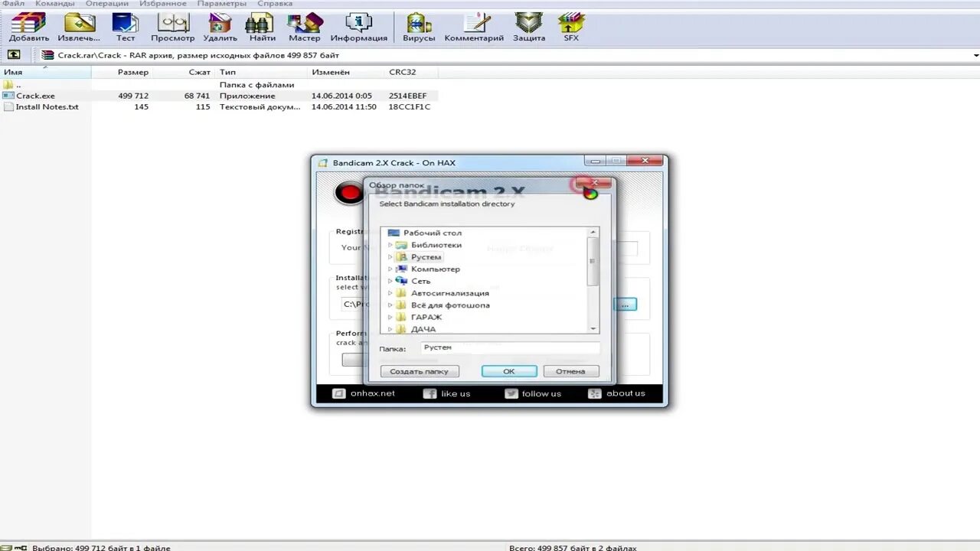The image size is (980, 551).
Task: Click the Создать папку button
Action: coord(420,371)
